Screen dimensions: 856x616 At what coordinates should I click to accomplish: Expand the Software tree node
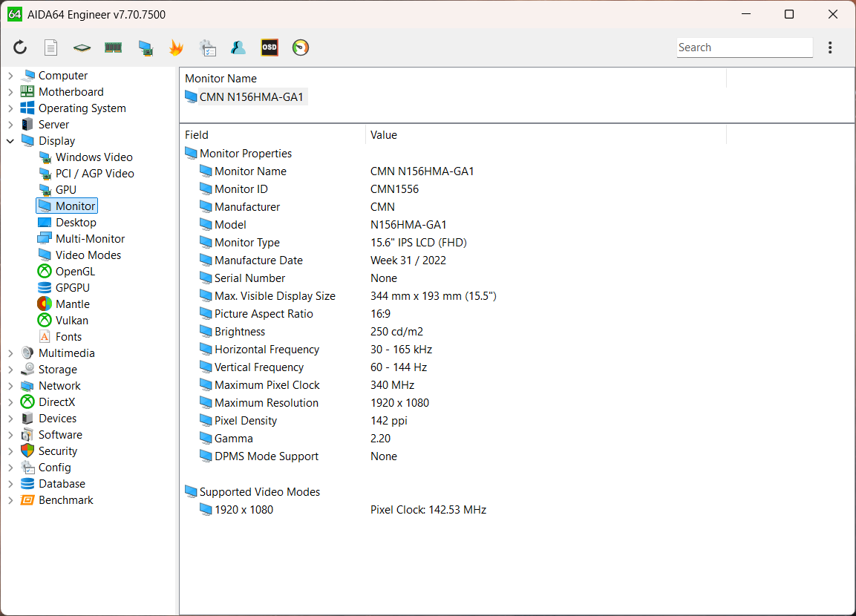click(10, 436)
